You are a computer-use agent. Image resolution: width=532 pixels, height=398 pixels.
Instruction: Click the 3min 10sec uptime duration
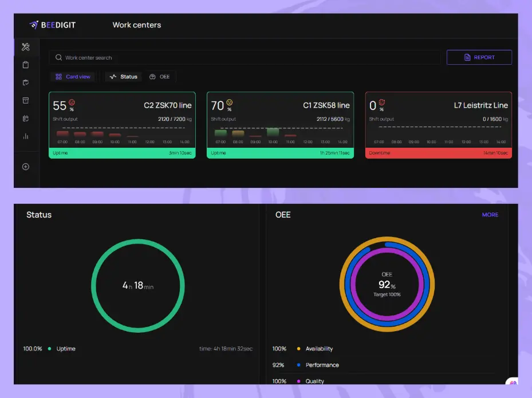pos(180,153)
